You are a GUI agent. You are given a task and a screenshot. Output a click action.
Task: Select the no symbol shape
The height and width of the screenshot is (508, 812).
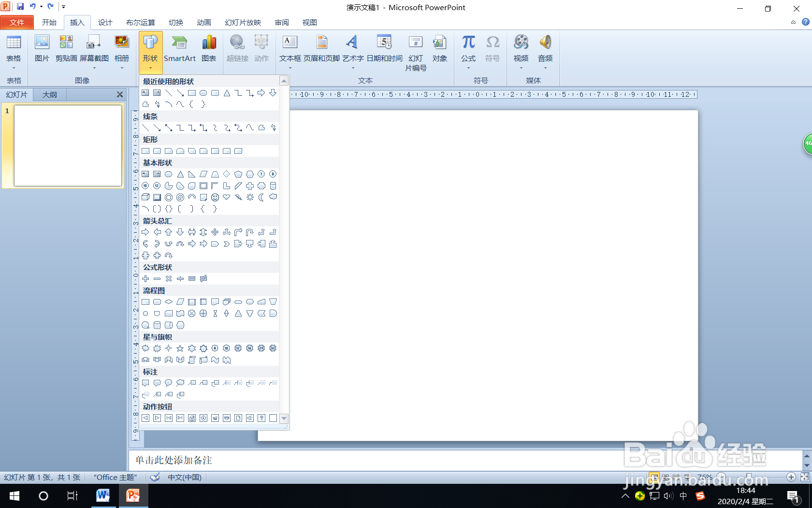180,197
